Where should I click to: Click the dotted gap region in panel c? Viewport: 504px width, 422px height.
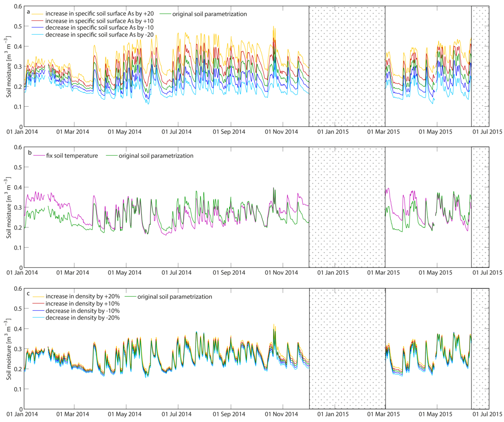click(347, 349)
